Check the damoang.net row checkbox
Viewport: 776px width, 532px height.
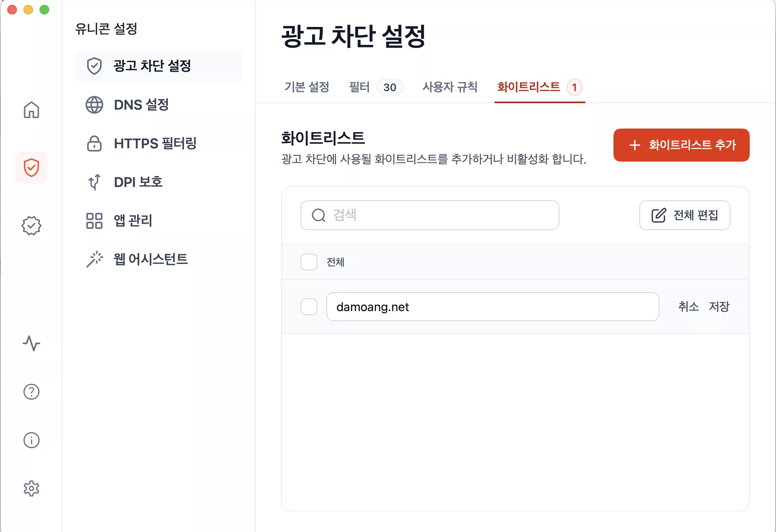(x=309, y=307)
